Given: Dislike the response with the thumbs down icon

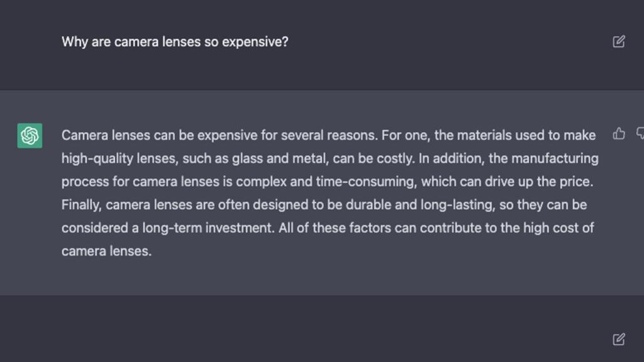Looking at the screenshot, I should pyautogui.click(x=640, y=133).
